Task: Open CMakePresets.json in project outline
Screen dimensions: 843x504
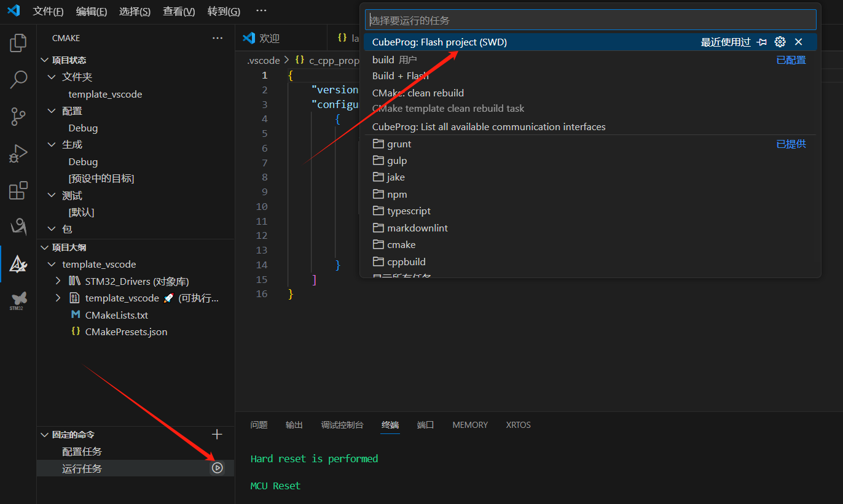Action: click(126, 331)
